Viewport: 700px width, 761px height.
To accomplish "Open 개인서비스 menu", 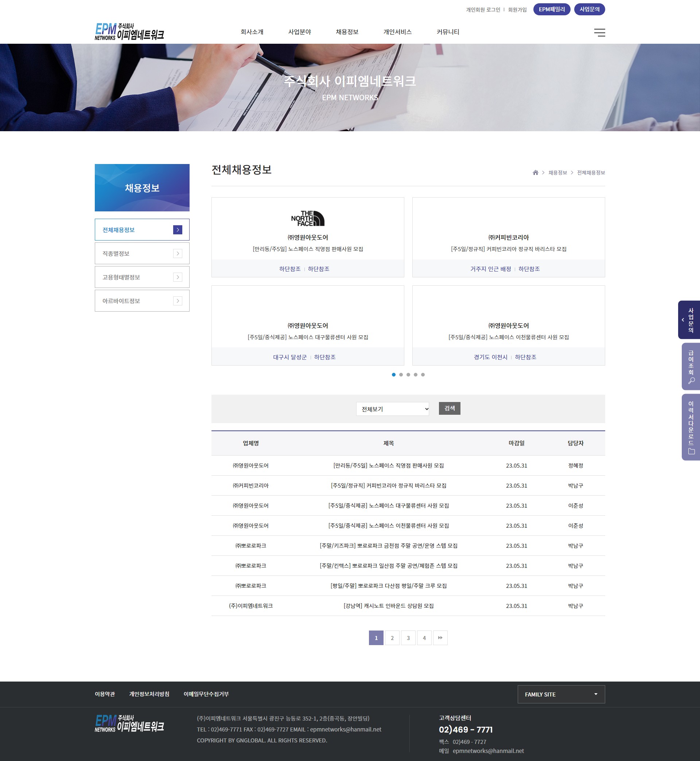I will (x=397, y=32).
